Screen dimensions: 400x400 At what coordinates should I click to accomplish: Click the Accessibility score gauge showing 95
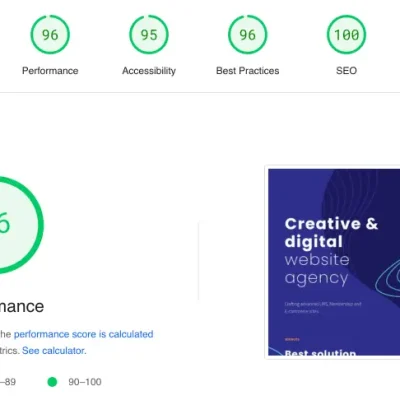click(149, 34)
